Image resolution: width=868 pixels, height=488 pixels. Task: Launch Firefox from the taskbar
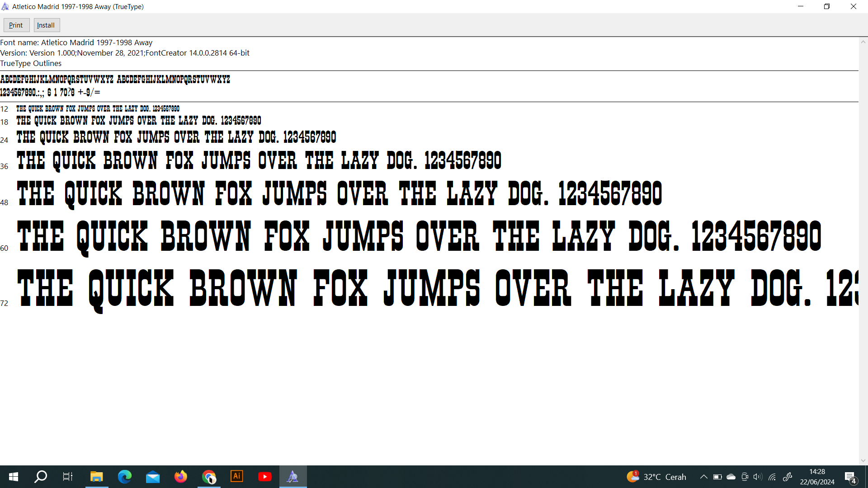(181, 477)
